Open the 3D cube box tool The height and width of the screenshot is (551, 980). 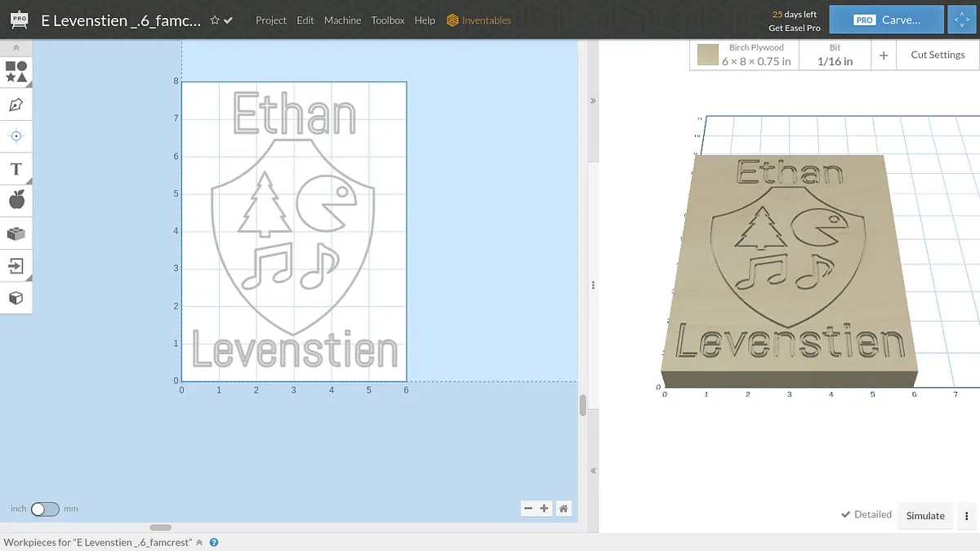tap(16, 298)
